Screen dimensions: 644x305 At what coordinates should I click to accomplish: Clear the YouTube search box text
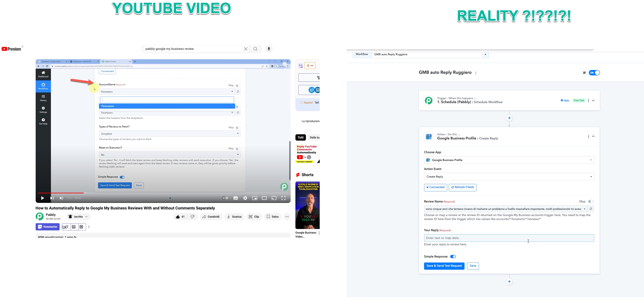tap(246, 49)
